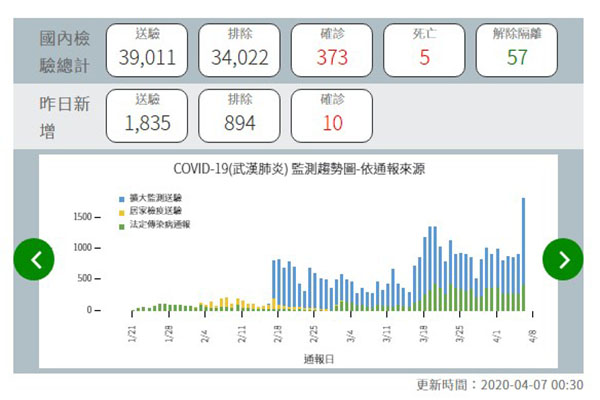Open the total 確診 373 card

(332, 48)
